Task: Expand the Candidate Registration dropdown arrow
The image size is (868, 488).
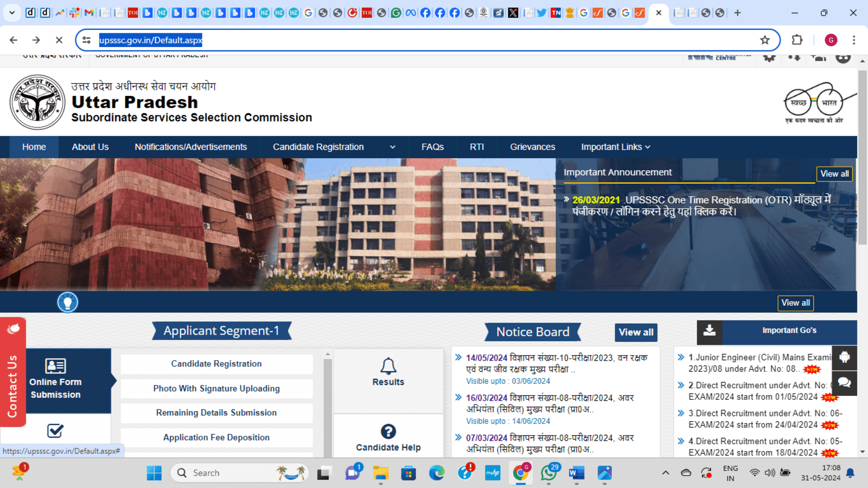Action: [x=392, y=147]
